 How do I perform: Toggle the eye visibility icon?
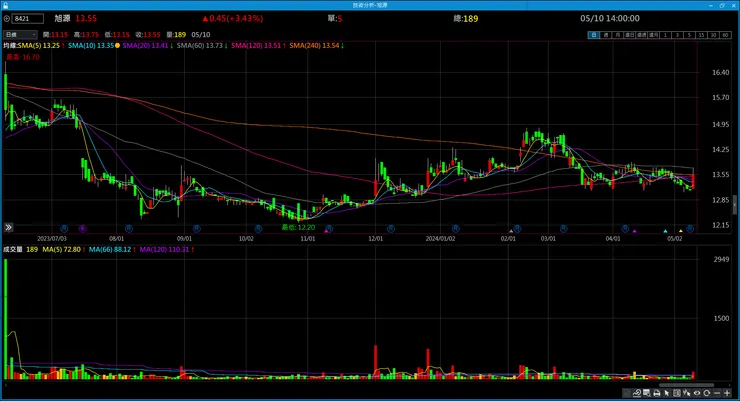[697, 393]
